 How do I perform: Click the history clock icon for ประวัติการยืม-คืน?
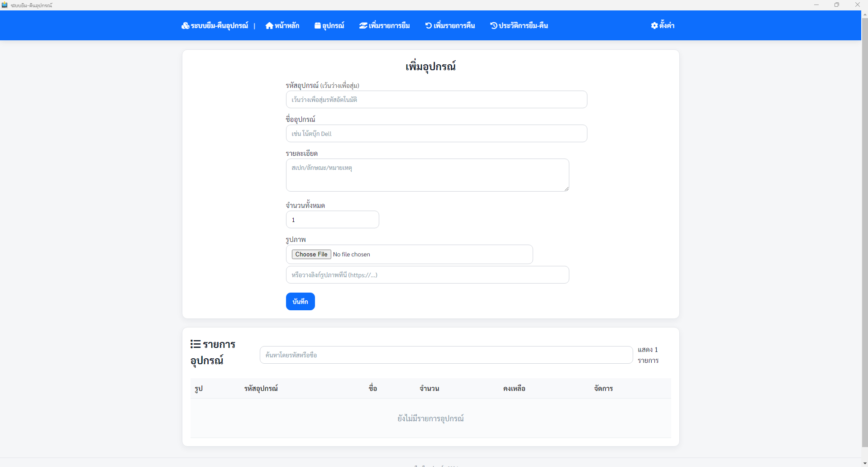[493, 26]
